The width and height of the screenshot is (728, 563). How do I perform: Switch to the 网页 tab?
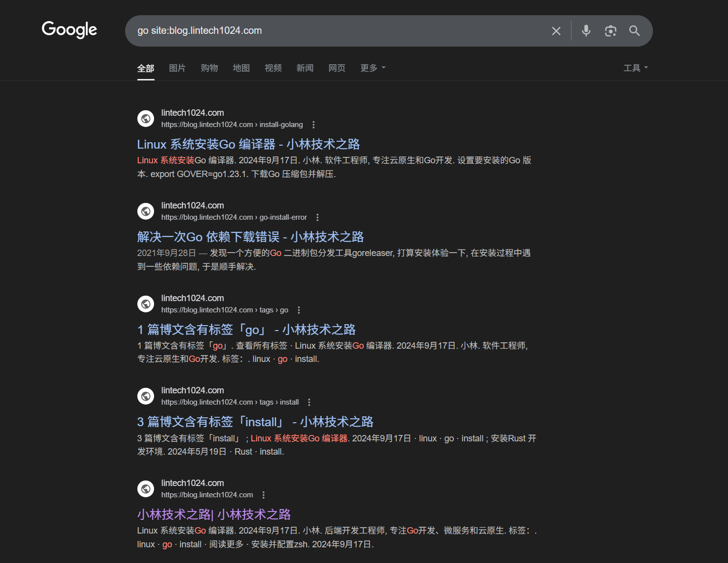point(337,68)
